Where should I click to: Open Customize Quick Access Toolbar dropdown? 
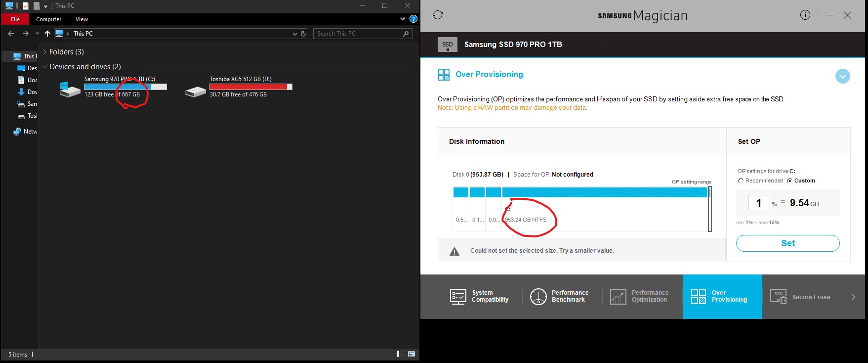click(45, 6)
